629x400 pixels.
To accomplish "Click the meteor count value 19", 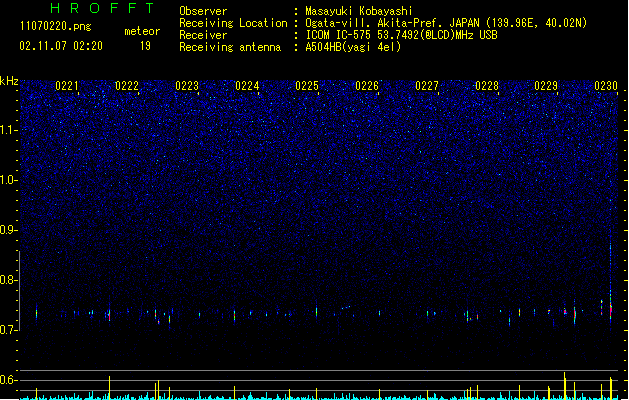I will 145,46.
